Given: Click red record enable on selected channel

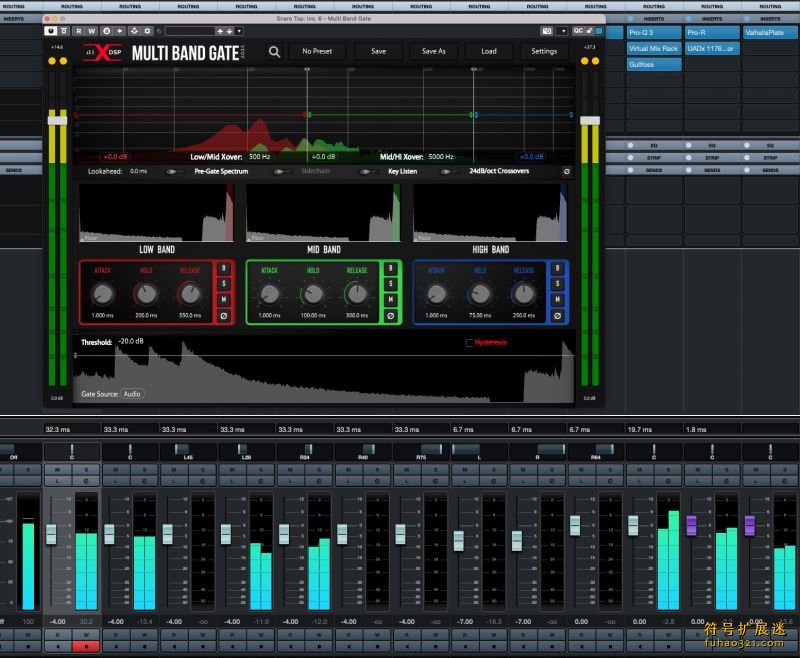Looking at the screenshot, I should coord(86,646).
